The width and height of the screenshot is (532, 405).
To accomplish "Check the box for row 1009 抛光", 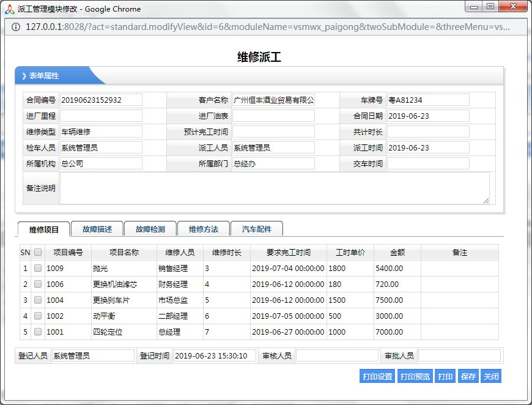I will tap(38, 268).
